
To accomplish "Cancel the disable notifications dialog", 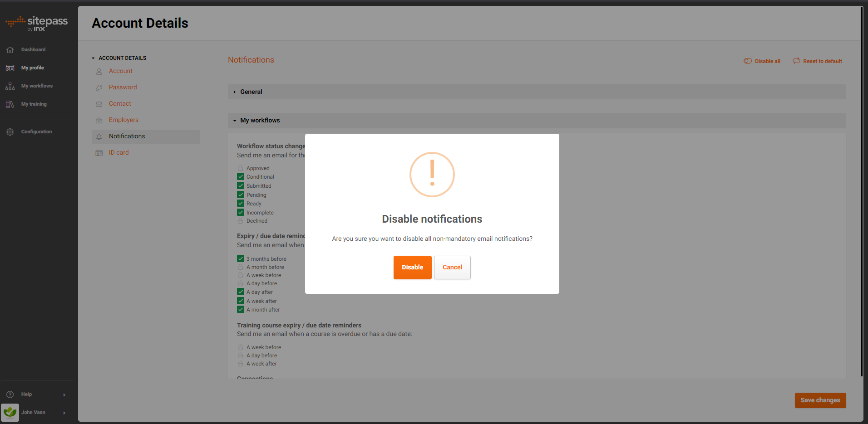I will coord(452,268).
